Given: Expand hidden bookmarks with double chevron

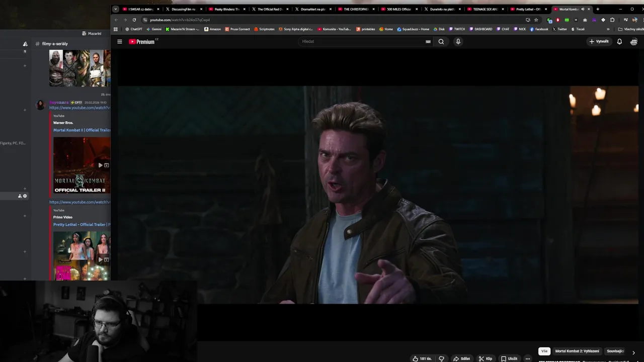Looking at the screenshot, I should (x=608, y=29).
